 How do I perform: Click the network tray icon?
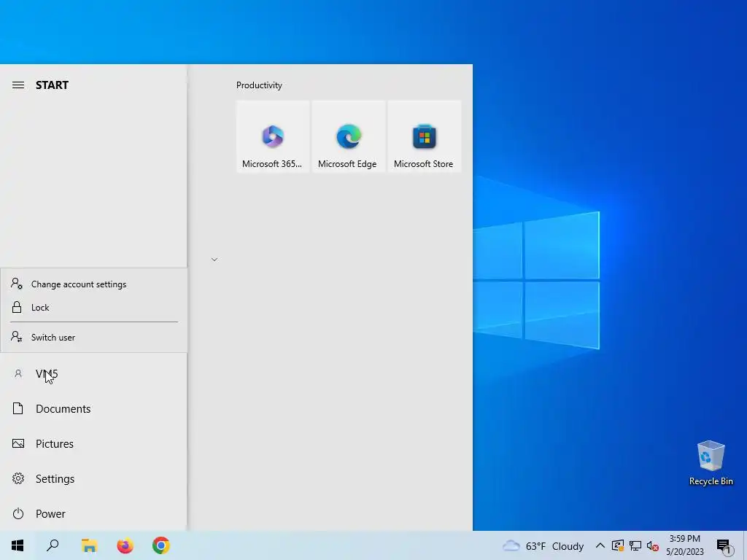point(635,545)
